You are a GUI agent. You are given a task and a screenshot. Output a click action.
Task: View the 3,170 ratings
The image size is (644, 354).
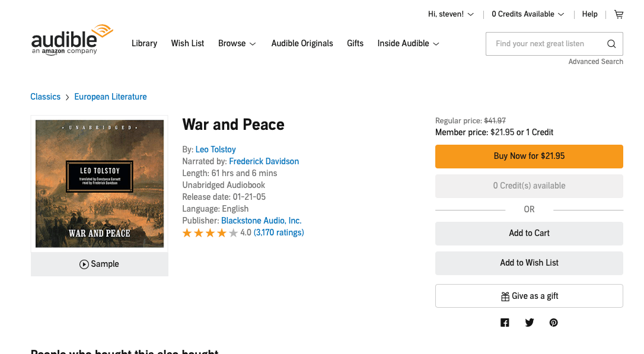279,232
